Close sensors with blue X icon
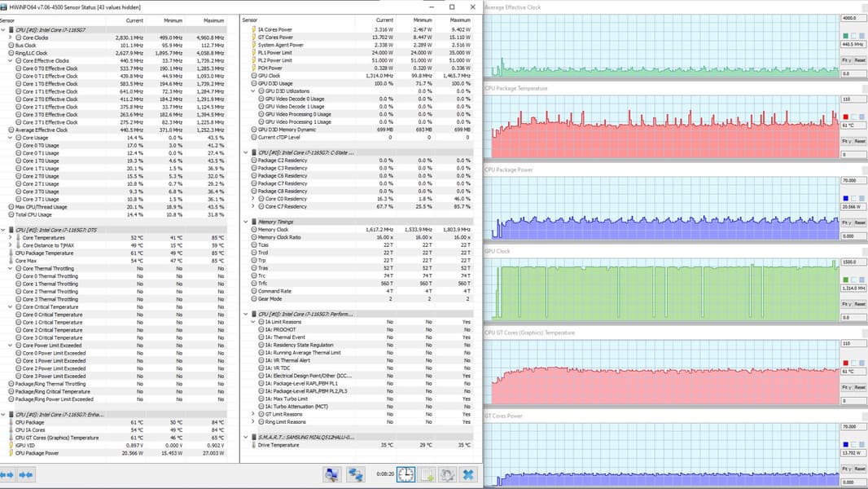 click(x=468, y=474)
